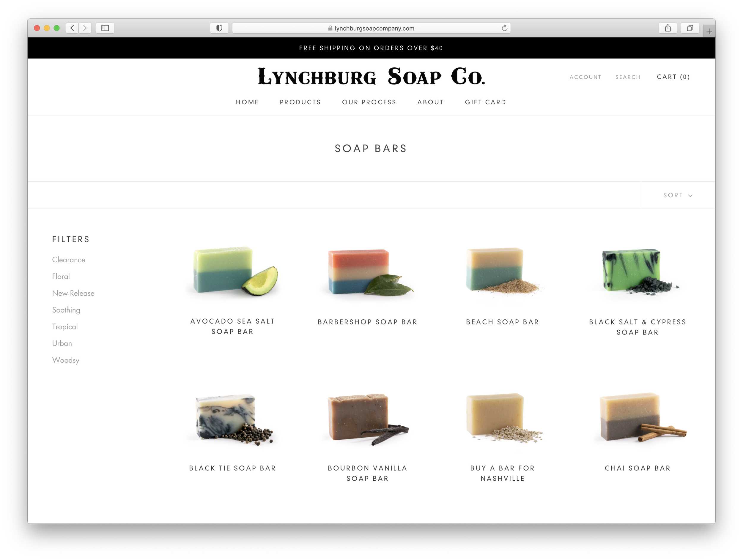Expand the Sort dropdown

tap(678, 195)
